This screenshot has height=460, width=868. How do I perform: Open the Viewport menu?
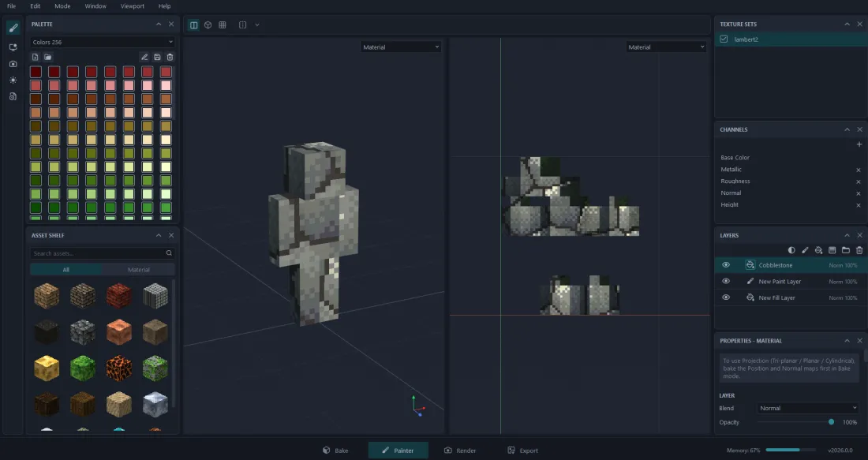pos(133,6)
